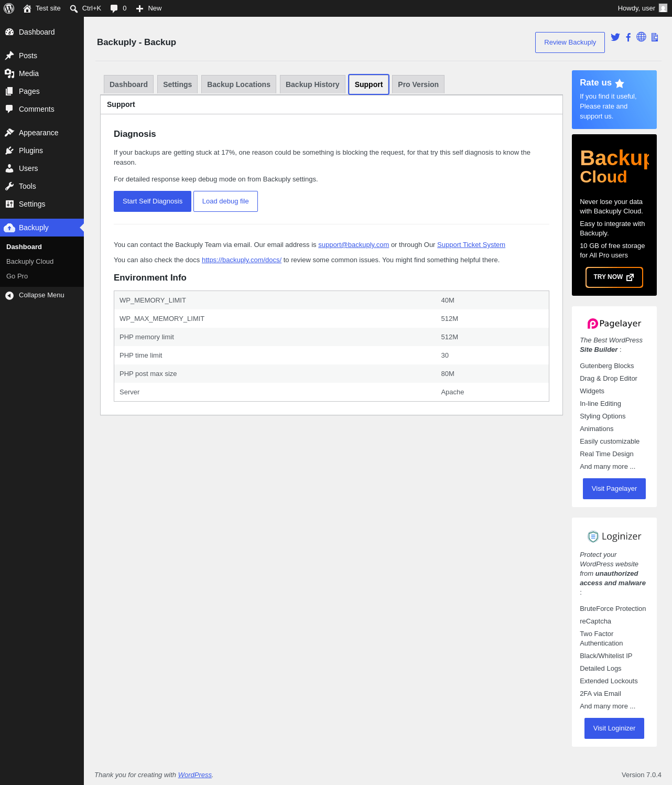Screen dimensions: 672x785
Task: Open Backuply Cloud submenu item
Action: [30, 262]
